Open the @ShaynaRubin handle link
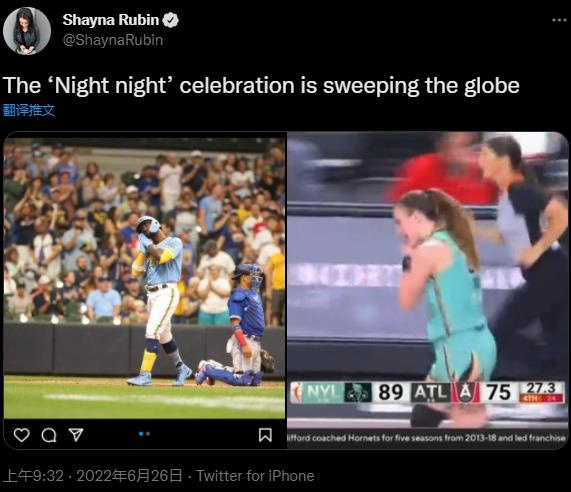 113,40
